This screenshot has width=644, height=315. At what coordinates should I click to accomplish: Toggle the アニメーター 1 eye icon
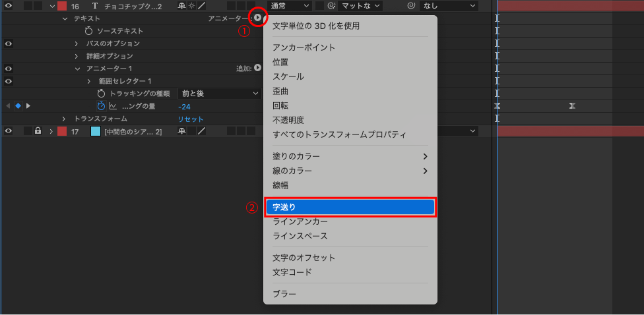tap(8, 69)
